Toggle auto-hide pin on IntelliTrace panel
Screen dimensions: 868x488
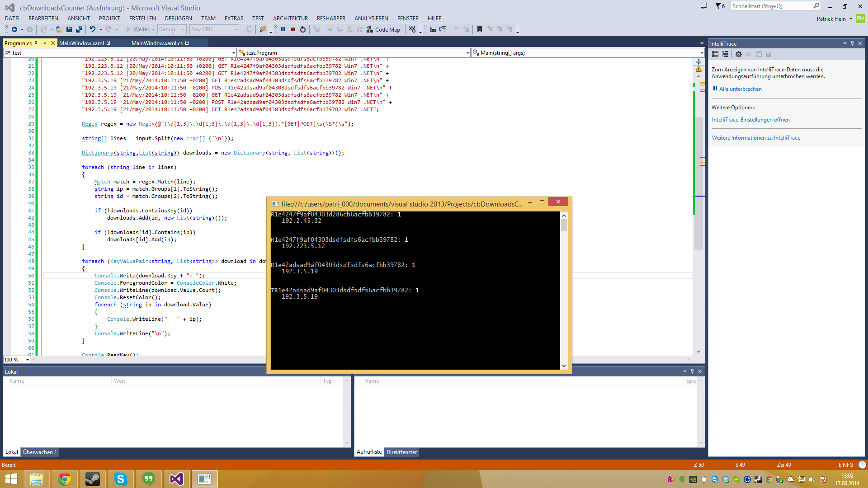click(x=852, y=43)
